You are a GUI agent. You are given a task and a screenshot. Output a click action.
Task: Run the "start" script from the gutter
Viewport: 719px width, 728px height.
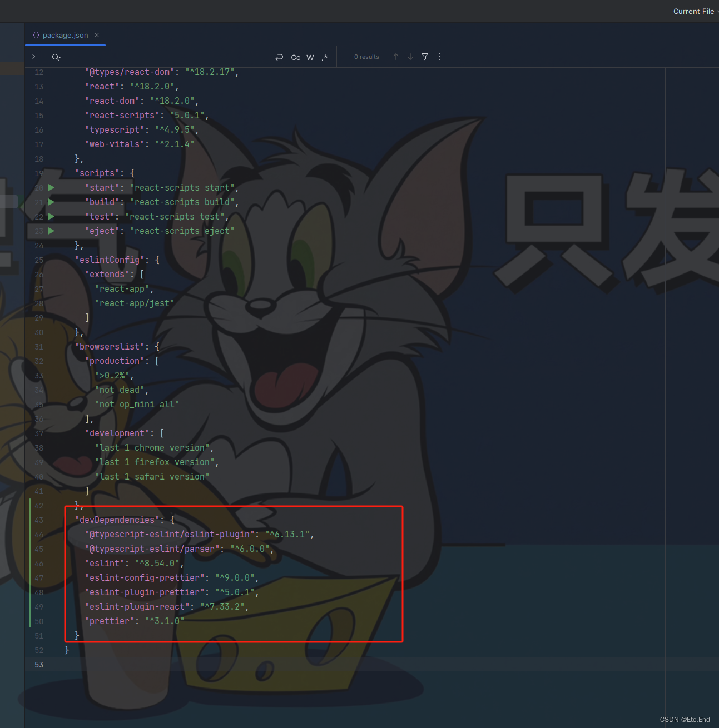point(51,188)
